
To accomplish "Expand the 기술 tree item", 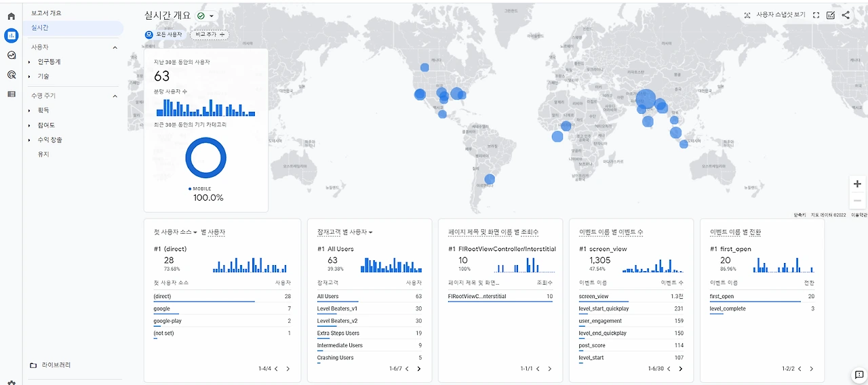I will click(x=30, y=77).
